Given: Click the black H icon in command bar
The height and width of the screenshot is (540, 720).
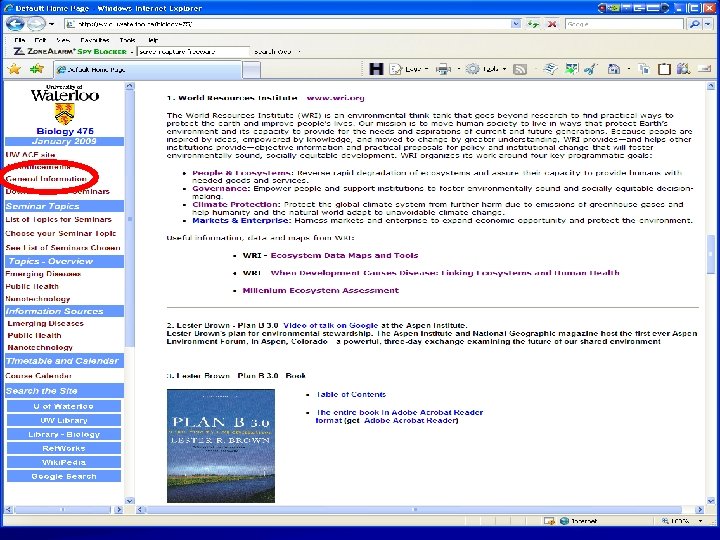Looking at the screenshot, I should (376, 69).
